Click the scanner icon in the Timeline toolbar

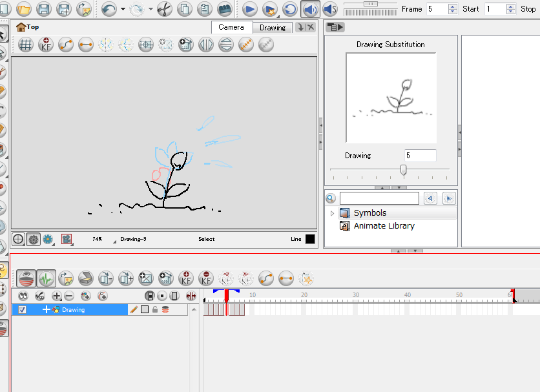86,279
